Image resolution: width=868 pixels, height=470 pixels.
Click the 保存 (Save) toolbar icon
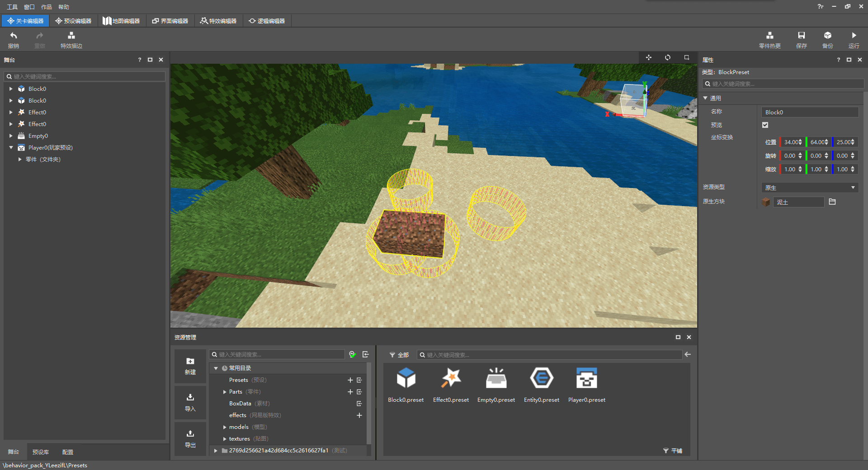coord(801,39)
